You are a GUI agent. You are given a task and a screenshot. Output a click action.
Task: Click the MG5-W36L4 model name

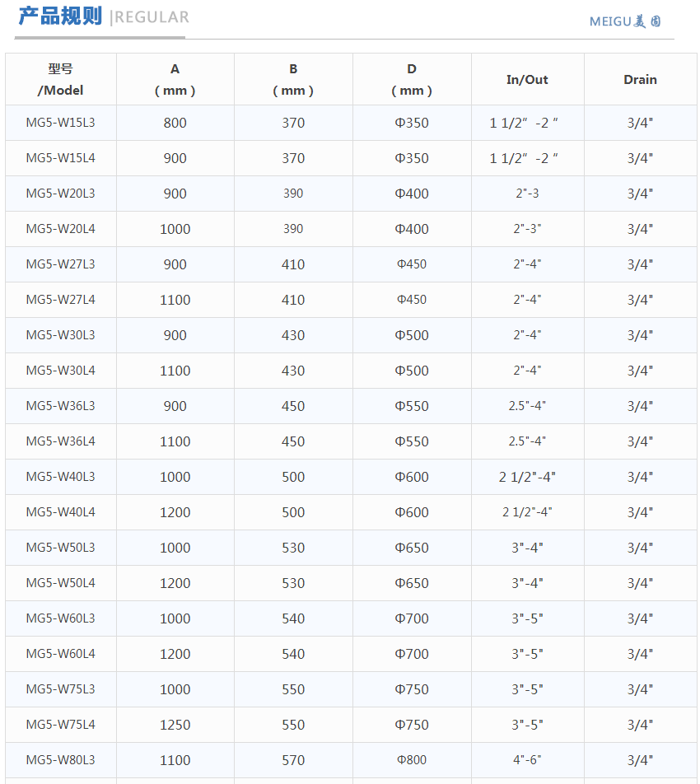tap(61, 441)
